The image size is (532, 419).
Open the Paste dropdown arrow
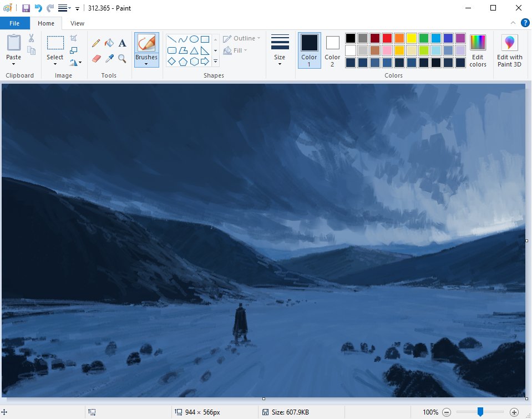[13, 64]
